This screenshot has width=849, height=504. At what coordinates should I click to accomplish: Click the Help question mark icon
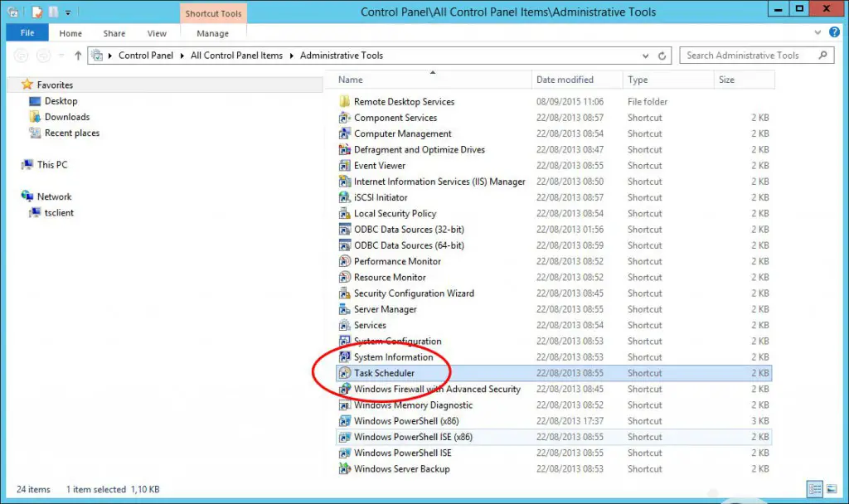coord(834,32)
